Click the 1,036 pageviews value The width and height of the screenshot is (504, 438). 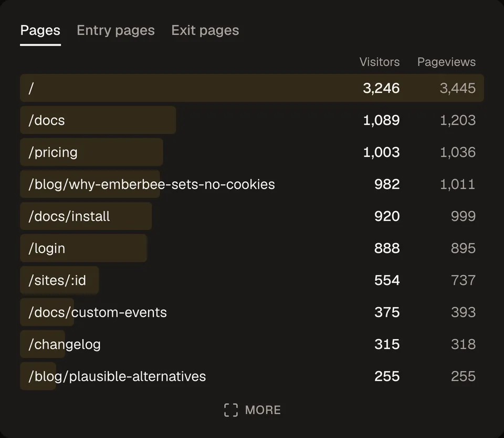(458, 152)
